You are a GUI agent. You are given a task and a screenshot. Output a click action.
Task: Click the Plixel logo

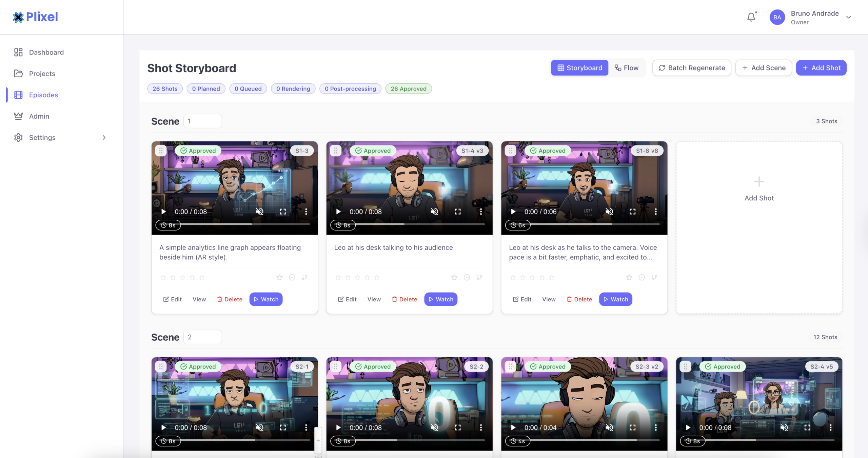click(x=35, y=17)
